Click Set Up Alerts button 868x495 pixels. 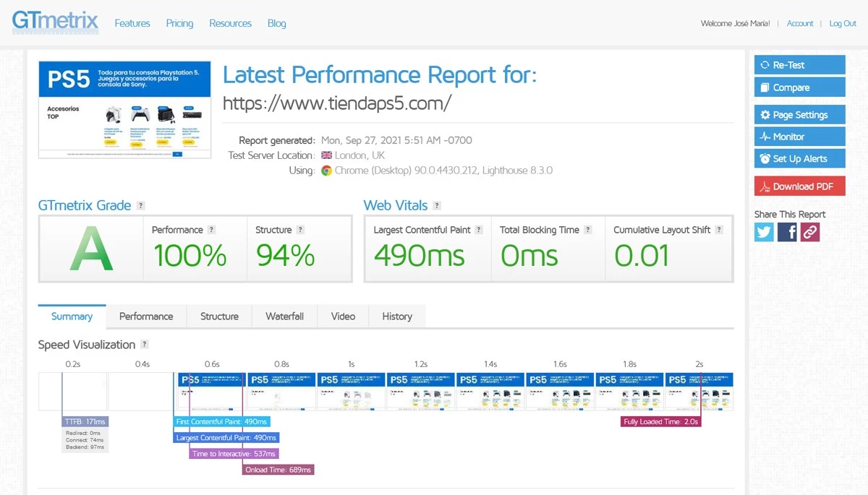point(799,159)
